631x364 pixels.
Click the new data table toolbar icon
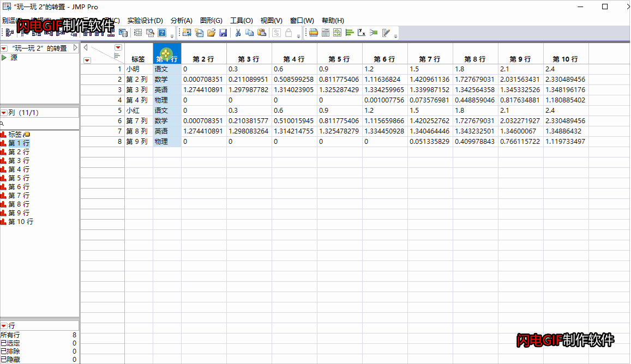[x=186, y=33]
